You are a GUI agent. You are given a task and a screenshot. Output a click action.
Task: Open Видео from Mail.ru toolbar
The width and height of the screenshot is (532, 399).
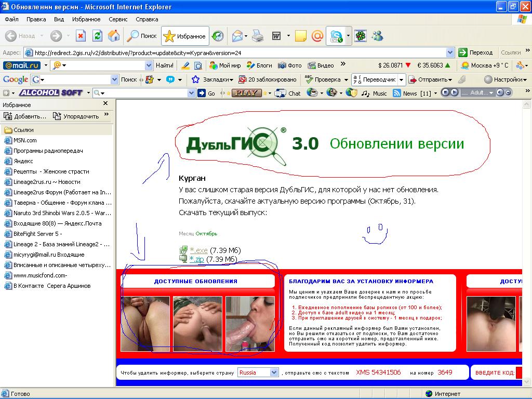321,65
